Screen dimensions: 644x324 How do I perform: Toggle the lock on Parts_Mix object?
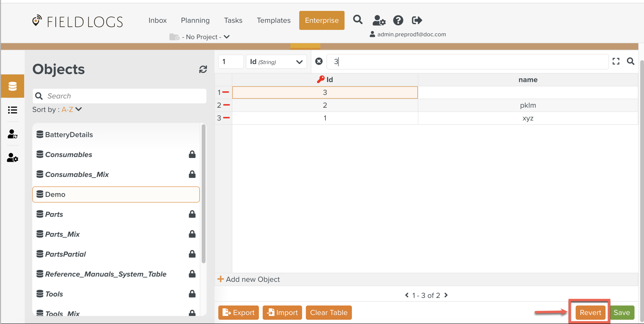[192, 234]
